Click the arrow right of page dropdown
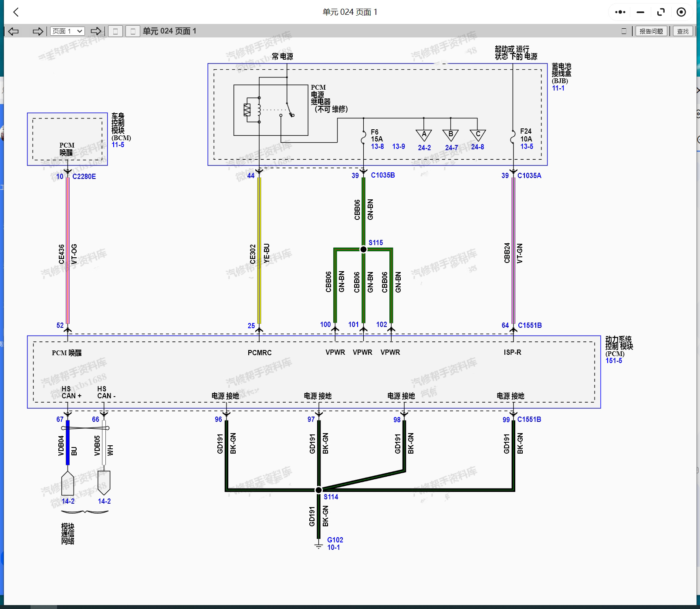 tap(96, 31)
